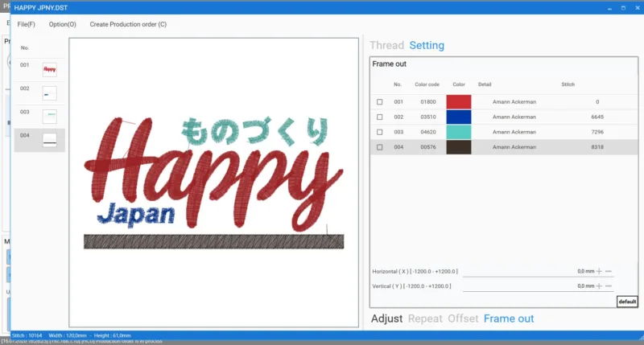This screenshot has width=644, height=345.
Task: Click the teal color swatch 04620
Action: click(x=459, y=132)
